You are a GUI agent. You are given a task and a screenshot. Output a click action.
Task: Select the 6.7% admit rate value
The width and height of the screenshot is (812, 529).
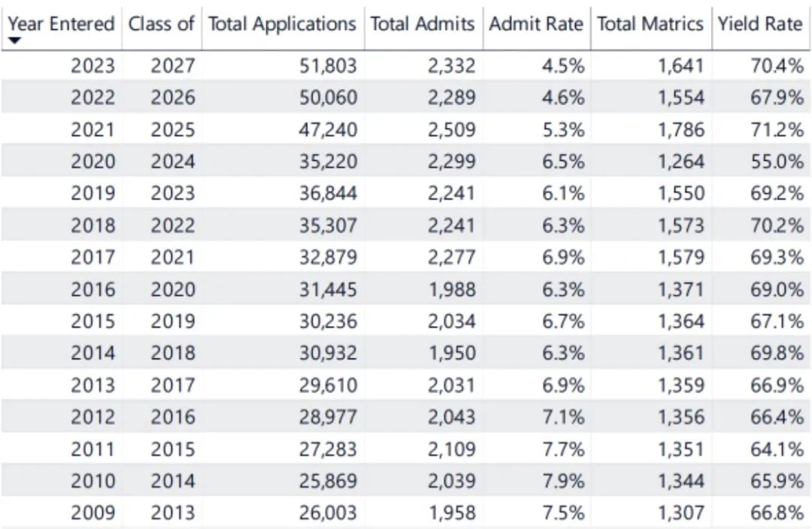click(563, 321)
